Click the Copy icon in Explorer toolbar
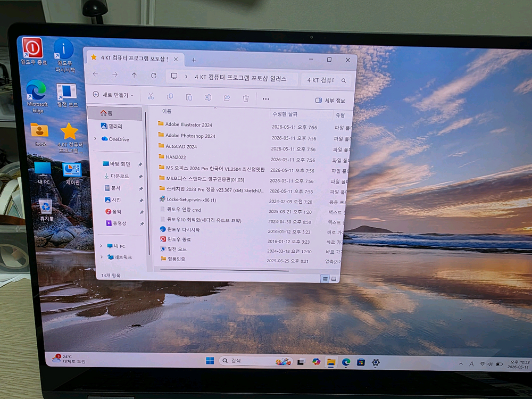 tap(170, 97)
